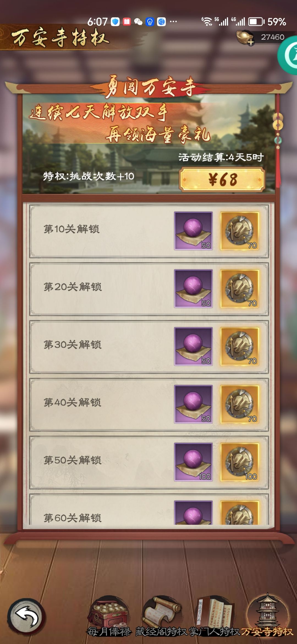Tap gold token reward in 第10关 row
This screenshot has width=297, height=644.
pos(240,231)
